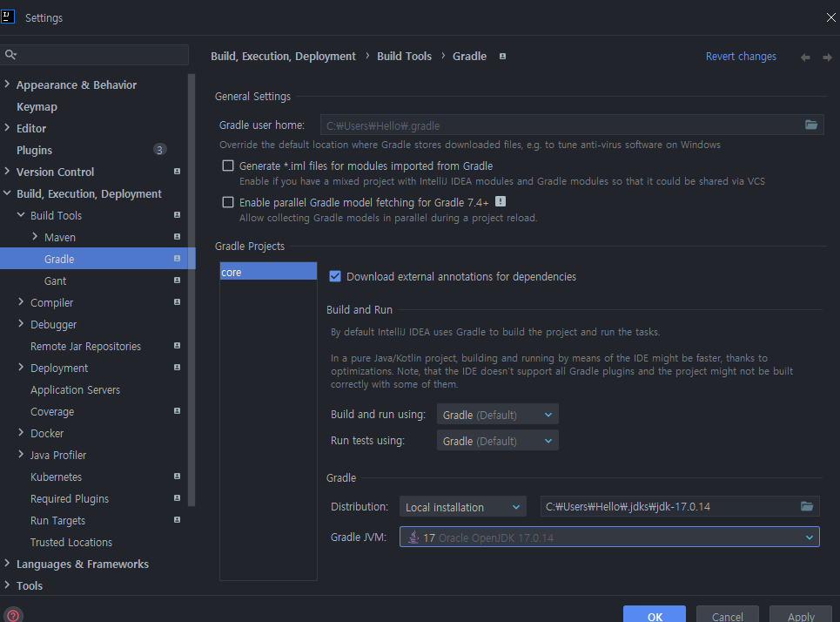Image resolution: width=840 pixels, height=622 pixels.
Task: Browse for Gradle user home folder
Action: pos(811,125)
